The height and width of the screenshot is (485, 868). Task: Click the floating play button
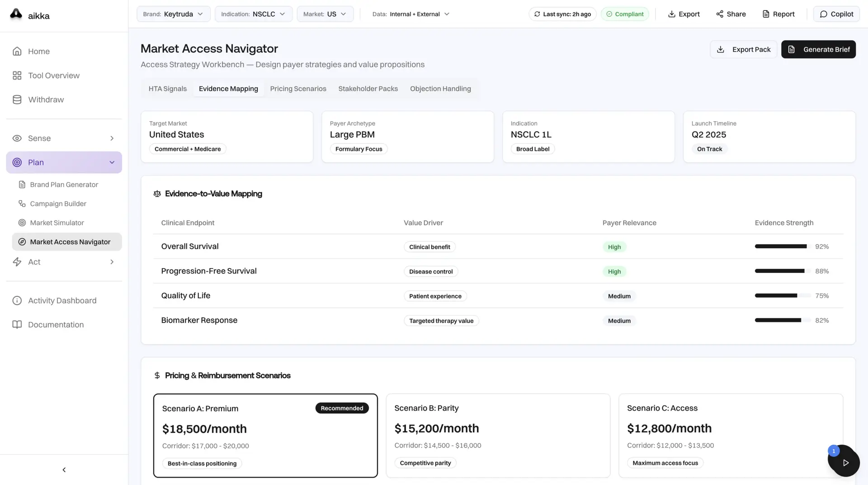(x=845, y=462)
